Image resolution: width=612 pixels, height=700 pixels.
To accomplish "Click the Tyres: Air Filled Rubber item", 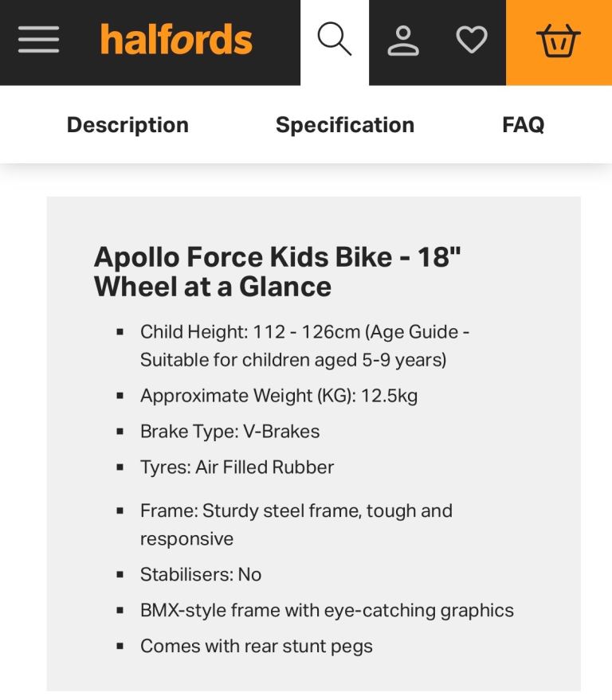I will coord(237,467).
